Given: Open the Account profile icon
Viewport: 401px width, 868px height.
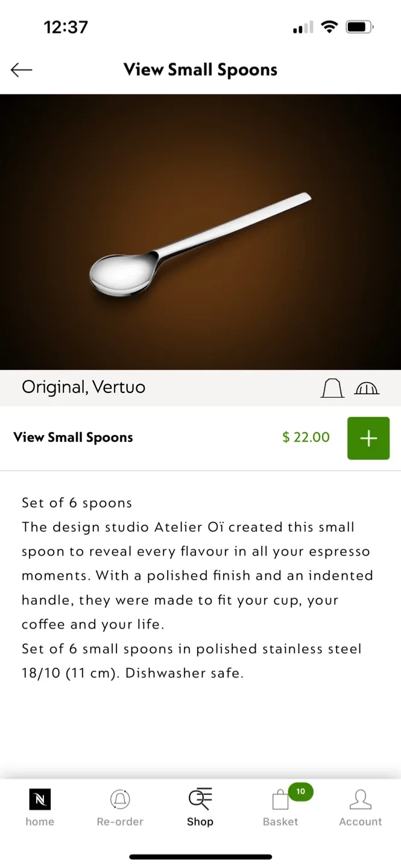Looking at the screenshot, I should point(361,797).
